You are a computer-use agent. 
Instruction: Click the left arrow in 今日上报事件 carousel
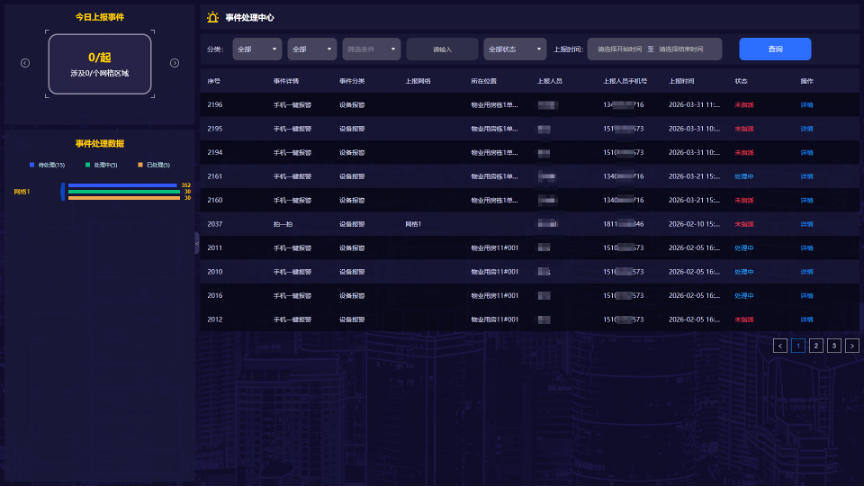click(25, 63)
